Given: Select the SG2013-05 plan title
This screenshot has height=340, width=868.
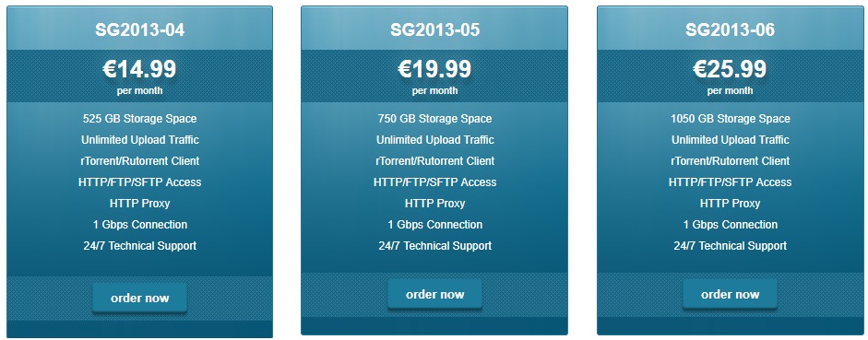Looking at the screenshot, I should tap(434, 29).
